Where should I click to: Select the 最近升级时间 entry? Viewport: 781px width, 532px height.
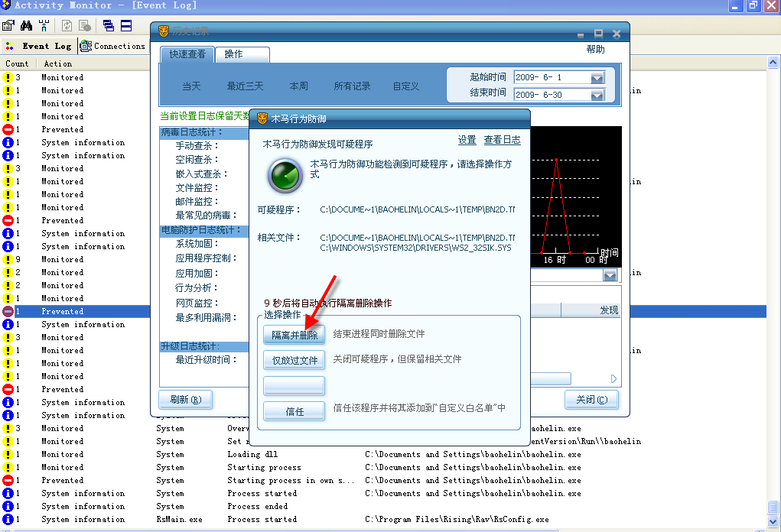(x=206, y=359)
